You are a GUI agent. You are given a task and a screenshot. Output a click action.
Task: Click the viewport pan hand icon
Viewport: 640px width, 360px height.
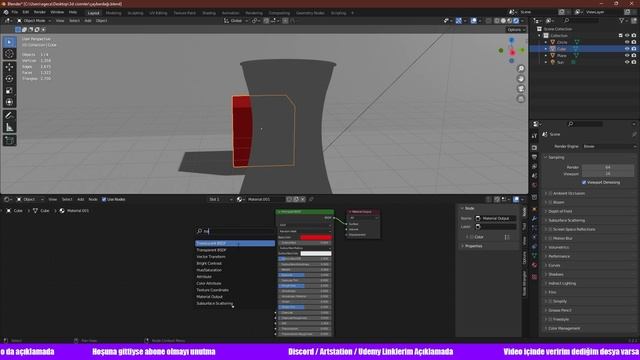[x=521, y=79]
